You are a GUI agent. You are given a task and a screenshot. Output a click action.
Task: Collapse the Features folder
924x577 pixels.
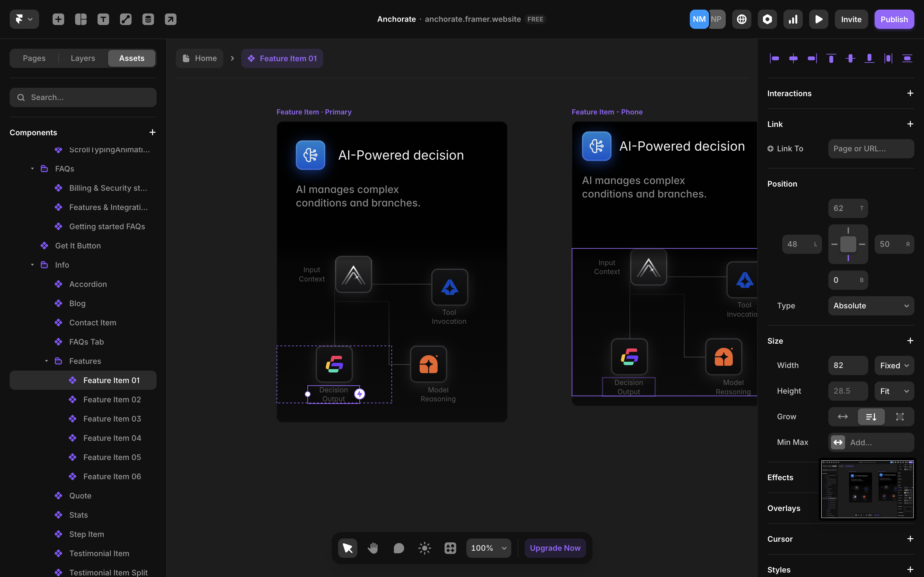pos(46,361)
